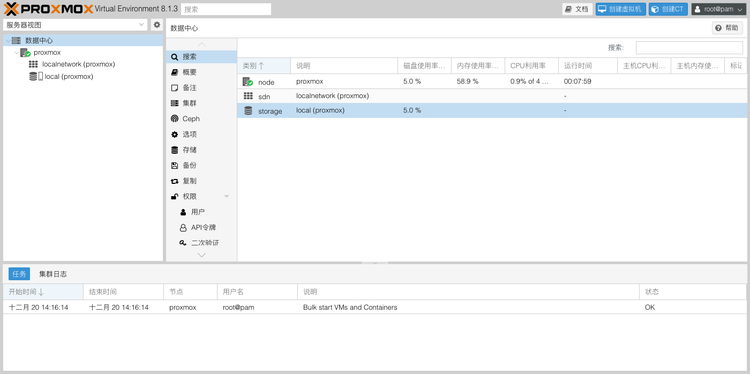This screenshot has height=374, width=750.
Task: Open the 用户 users submenu item
Action: 201,212
